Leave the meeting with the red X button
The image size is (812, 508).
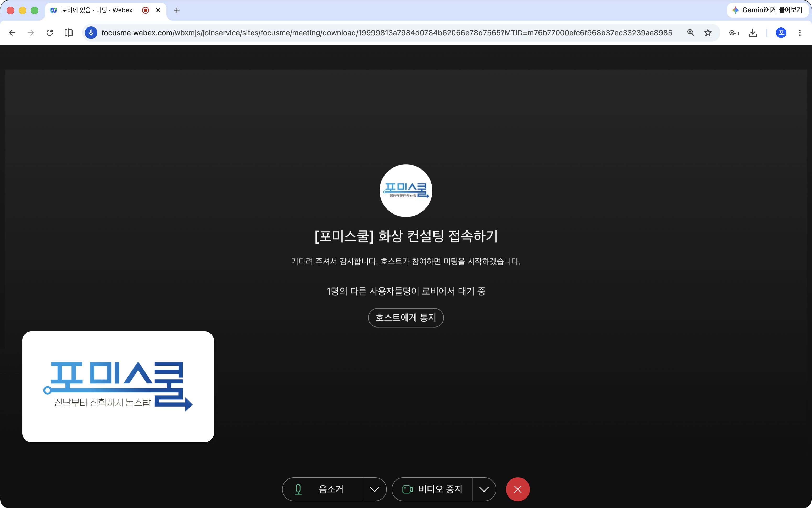pos(518,489)
